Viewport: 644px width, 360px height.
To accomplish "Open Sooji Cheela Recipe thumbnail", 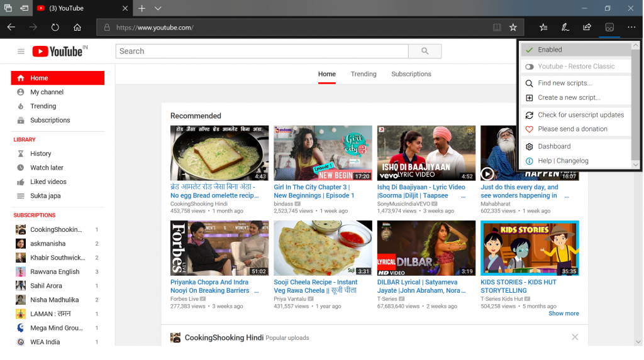I will click(323, 248).
